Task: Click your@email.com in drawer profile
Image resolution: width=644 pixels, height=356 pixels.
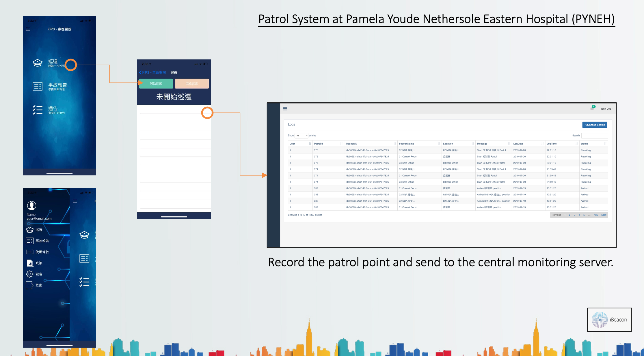Action: [x=39, y=219]
